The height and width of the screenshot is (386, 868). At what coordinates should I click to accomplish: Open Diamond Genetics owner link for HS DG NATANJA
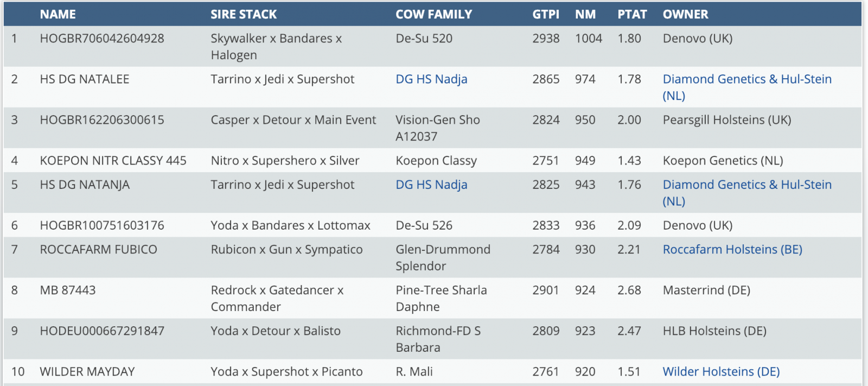(x=746, y=185)
